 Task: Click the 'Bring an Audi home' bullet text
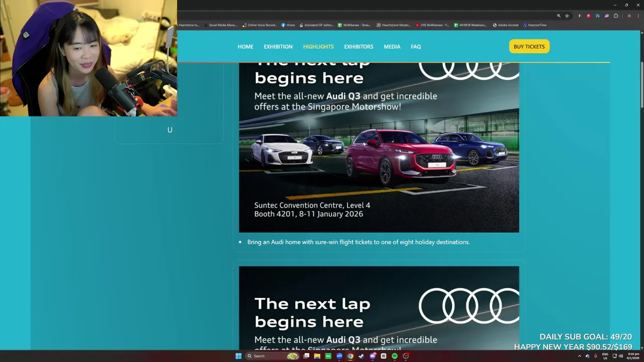coord(358,242)
